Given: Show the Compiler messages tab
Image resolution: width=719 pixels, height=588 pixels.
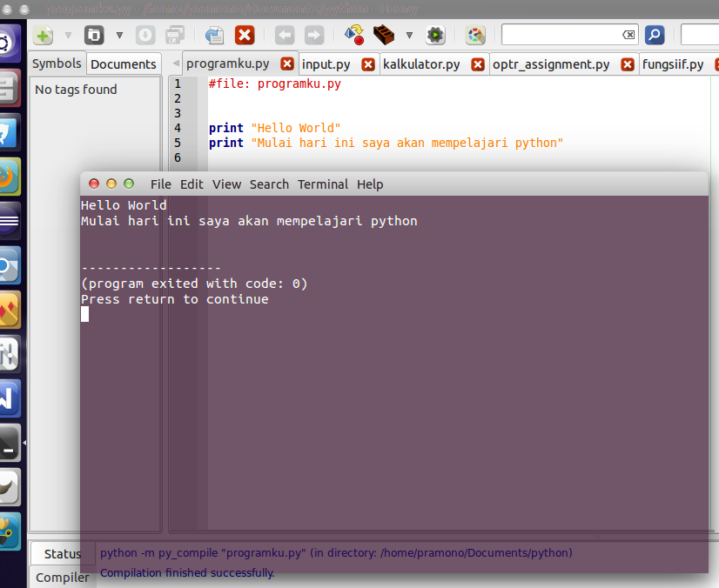Looking at the screenshot, I should (63, 577).
